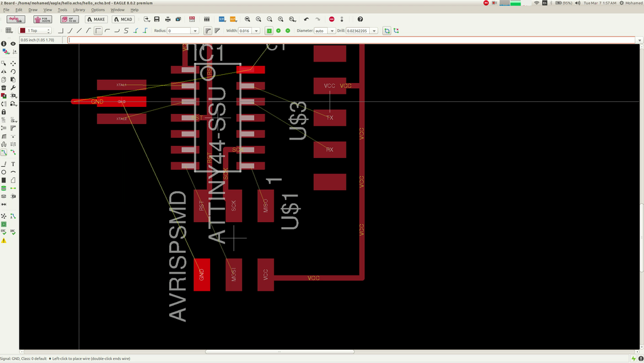Expand the Width dropdown
The image size is (644, 363).
257,31
